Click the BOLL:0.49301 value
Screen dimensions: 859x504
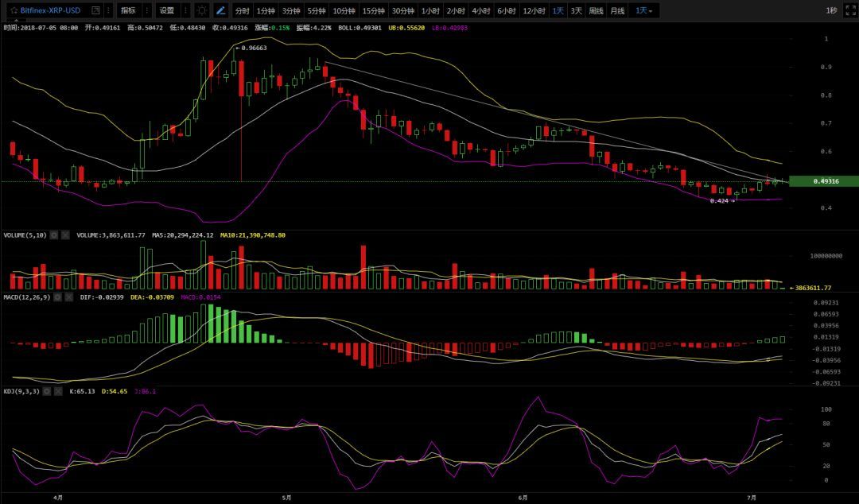tap(360, 27)
